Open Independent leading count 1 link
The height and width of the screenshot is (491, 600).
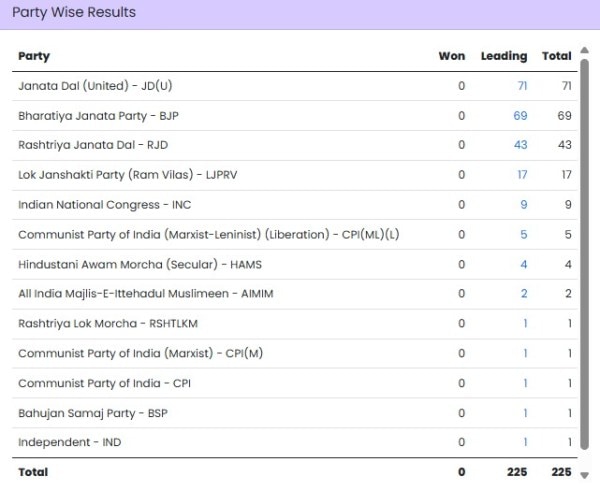[525, 442]
